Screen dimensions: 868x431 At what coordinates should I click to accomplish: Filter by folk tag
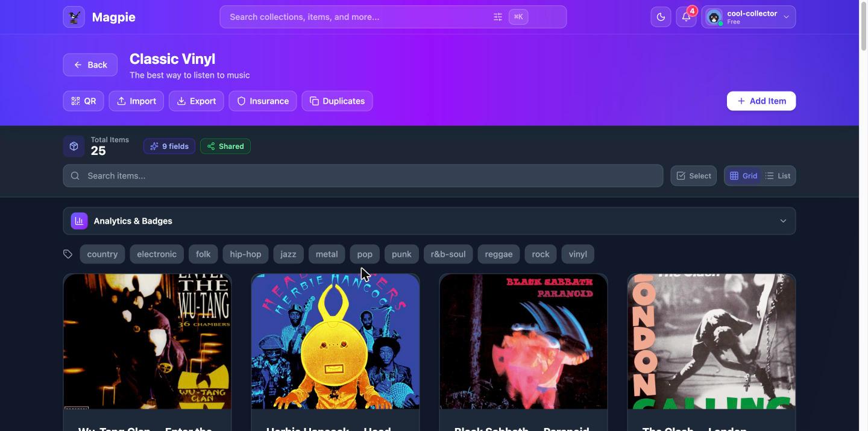pos(203,254)
